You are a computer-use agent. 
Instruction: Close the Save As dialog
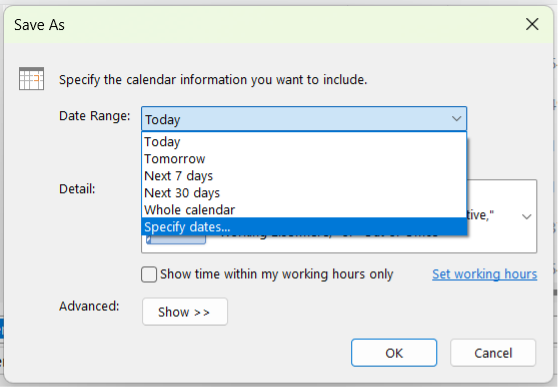pyautogui.click(x=532, y=24)
